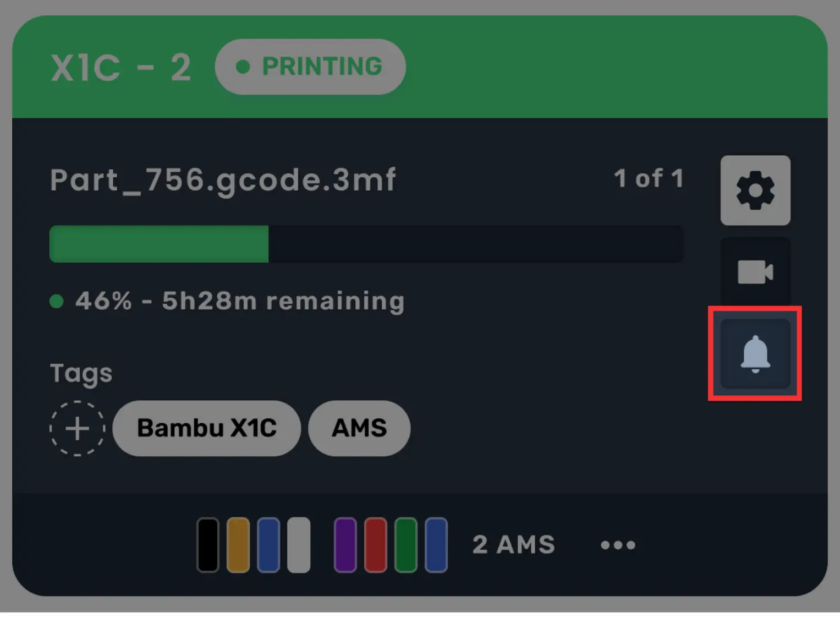Click the PRINTING status badge
840x617 pixels.
coord(310,67)
